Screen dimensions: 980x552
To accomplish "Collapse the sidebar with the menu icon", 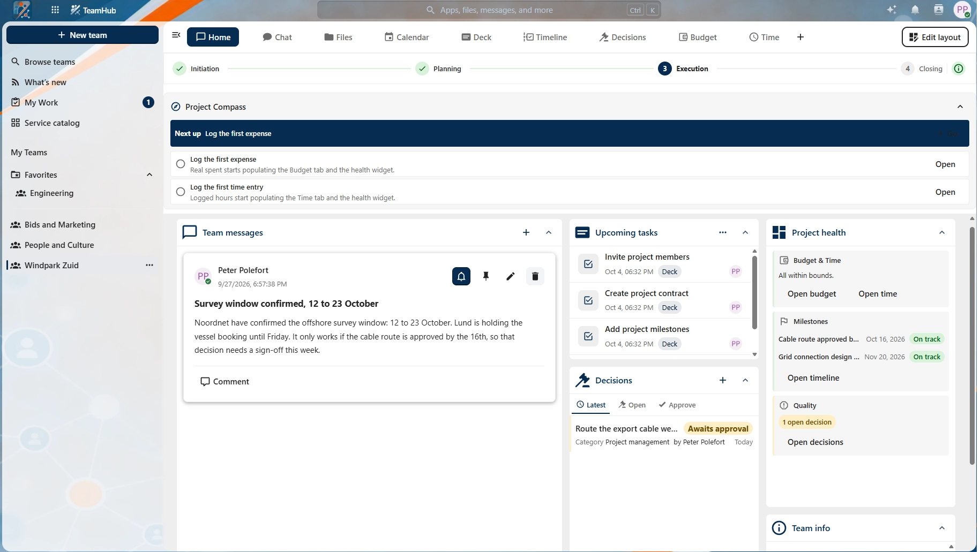I will click(x=176, y=35).
